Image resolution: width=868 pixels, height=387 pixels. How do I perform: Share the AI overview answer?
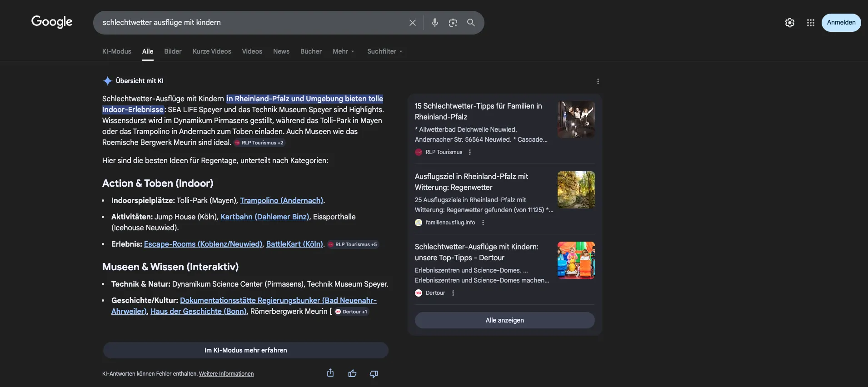click(330, 373)
